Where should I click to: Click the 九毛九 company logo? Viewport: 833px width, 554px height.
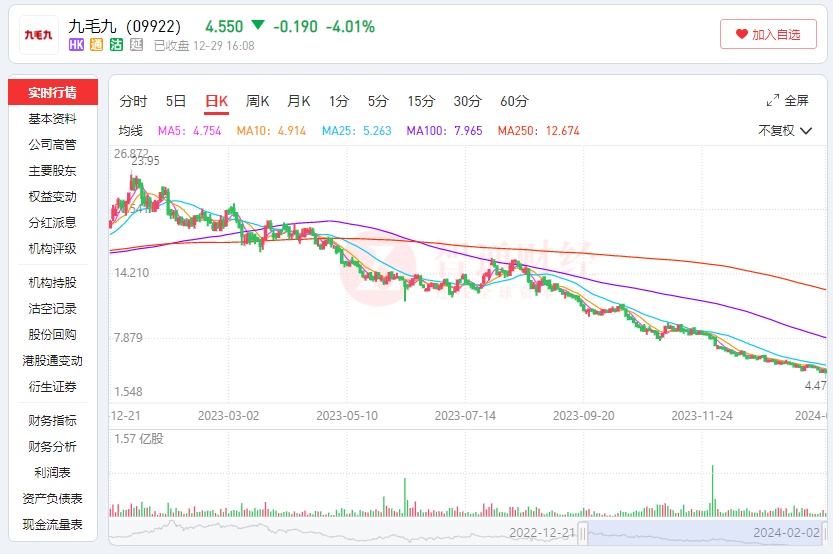38,35
